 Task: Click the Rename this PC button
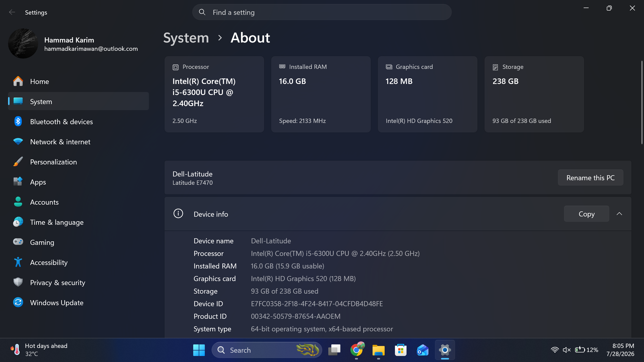[x=590, y=177]
